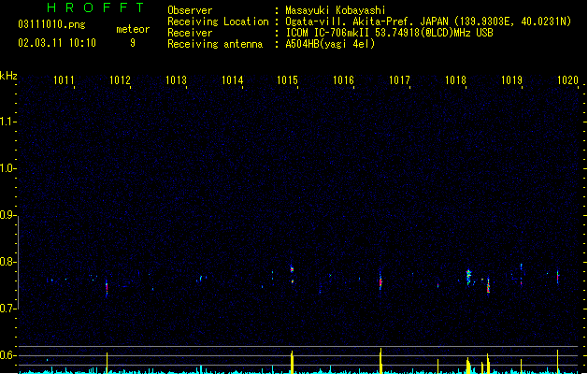Click the echo near 1012
588x374 pixels.
click(107, 288)
